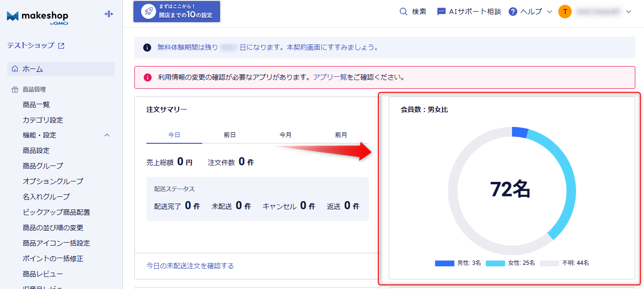The image size is (644, 289).
Task: Select the 今月 tab
Action: point(285,135)
